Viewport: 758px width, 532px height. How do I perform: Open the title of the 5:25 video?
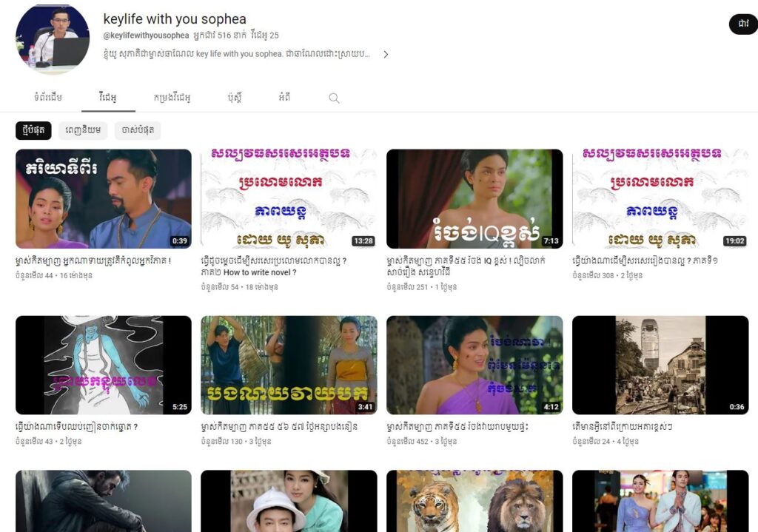[x=76, y=427]
